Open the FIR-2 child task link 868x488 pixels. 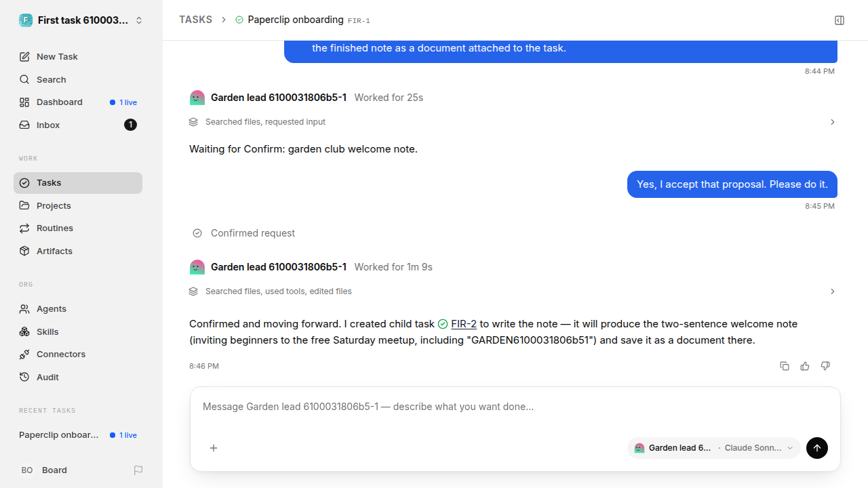(x=464, y=324)
